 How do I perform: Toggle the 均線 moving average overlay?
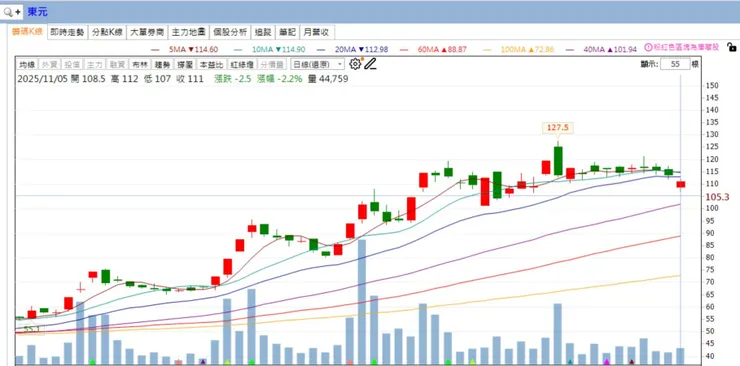tap(26, 65)
